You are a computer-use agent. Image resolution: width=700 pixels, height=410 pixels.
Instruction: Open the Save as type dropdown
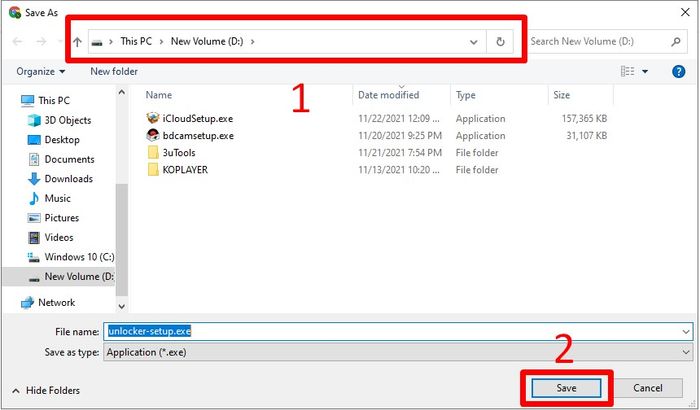click(x=398, y=352)
